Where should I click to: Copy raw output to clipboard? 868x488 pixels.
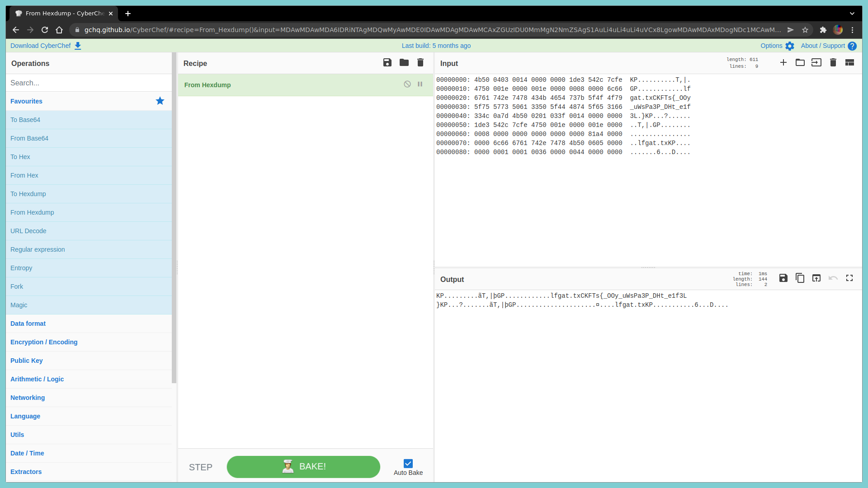pyautogui.click(x=800, y=278)
